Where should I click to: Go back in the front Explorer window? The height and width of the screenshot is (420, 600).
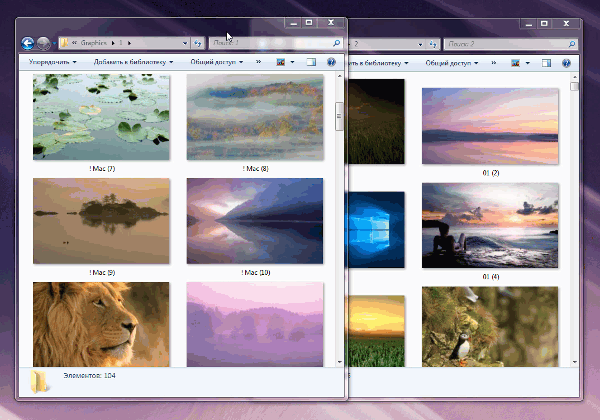click(x=28, y=43)
